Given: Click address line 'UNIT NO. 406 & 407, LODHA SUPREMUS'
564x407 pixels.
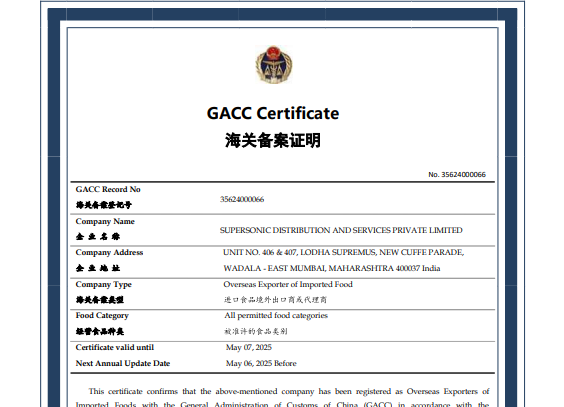Looking at the screenshot, I should pos(299,252).
